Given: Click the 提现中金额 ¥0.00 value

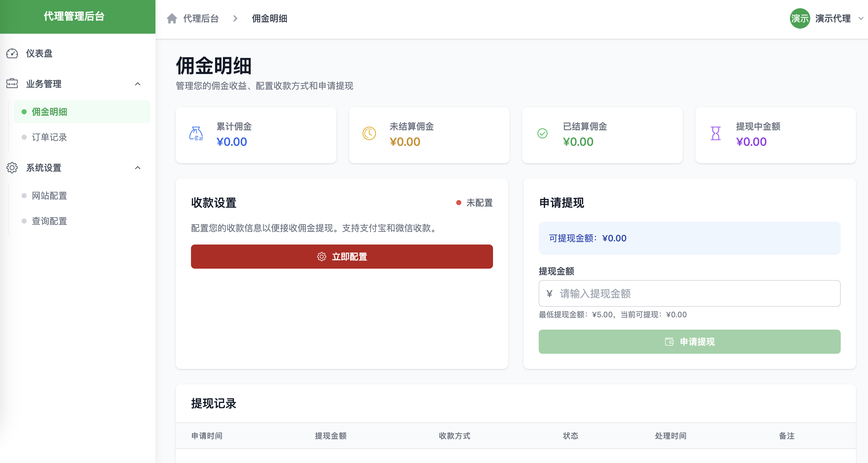Looking at the screenshot, I should click(x=752, y=142).
